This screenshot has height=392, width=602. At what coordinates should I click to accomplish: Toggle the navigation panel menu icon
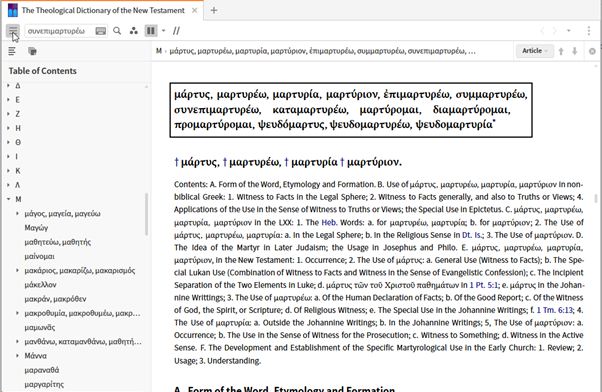pos(13,31)
